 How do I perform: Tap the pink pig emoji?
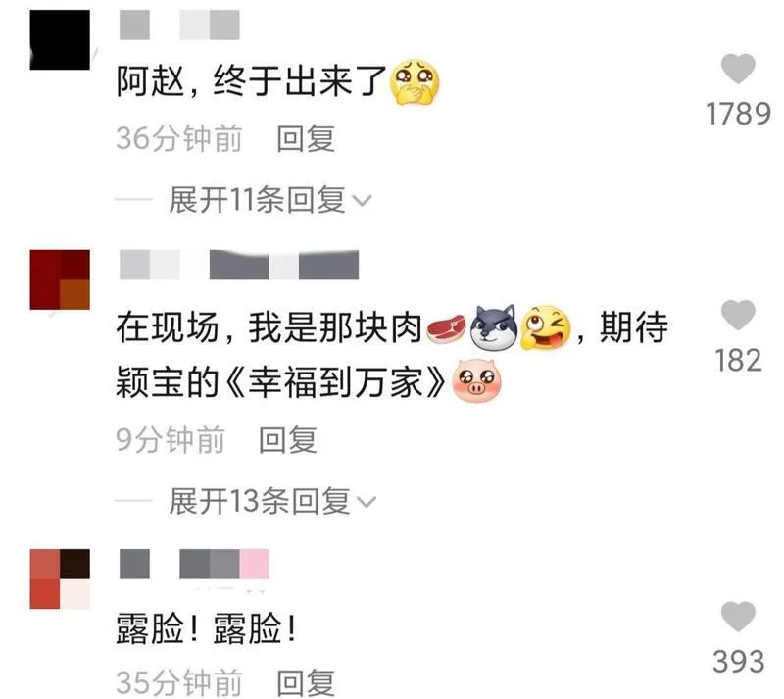pos(476,380)
